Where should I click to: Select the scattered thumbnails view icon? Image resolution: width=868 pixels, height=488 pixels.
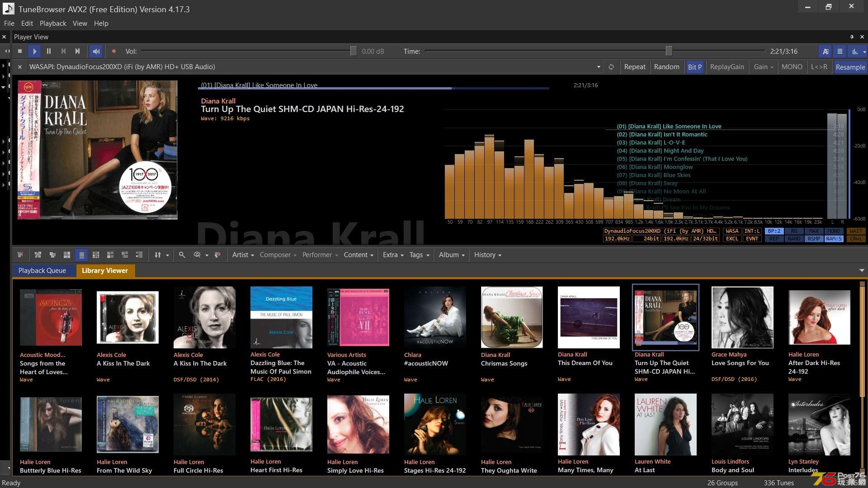pos(38,255)
